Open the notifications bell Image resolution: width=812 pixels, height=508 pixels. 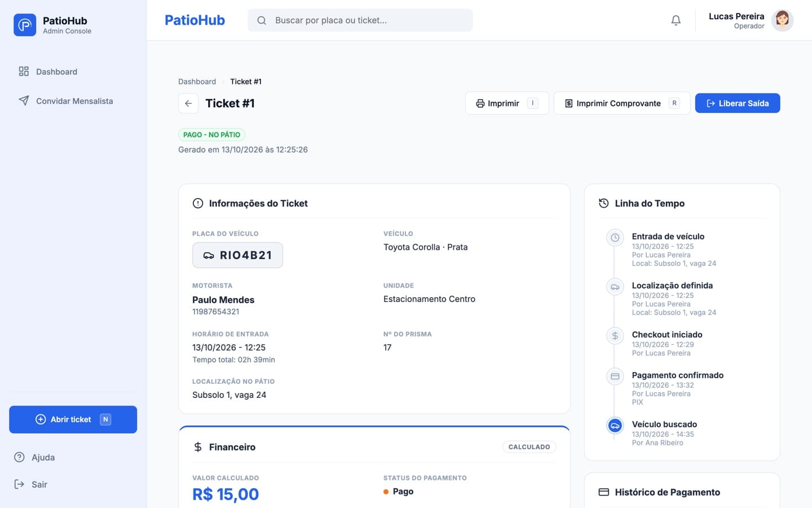pos(676,20)
